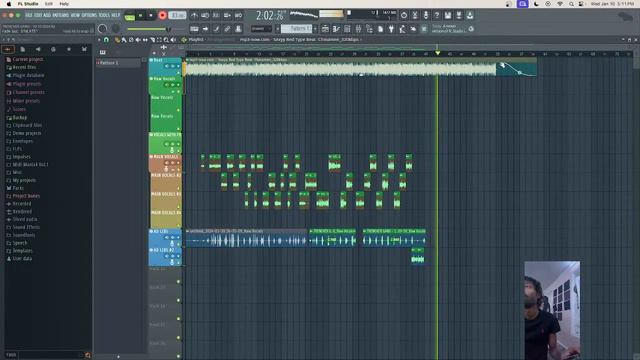Open the PATTERNS menu
The width and height of the screenshot is (640, 360).
[x=60, y=15]
